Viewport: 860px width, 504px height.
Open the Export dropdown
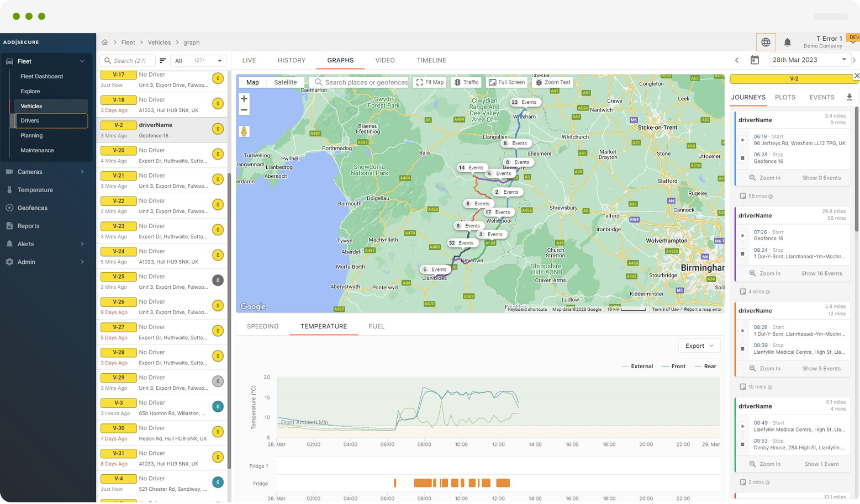[699, 346]
